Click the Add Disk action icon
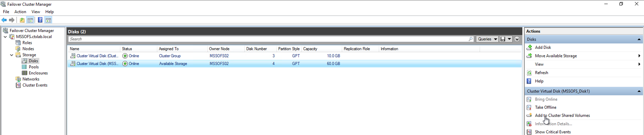Screen dimensions: 644x135 click(529, 47)
